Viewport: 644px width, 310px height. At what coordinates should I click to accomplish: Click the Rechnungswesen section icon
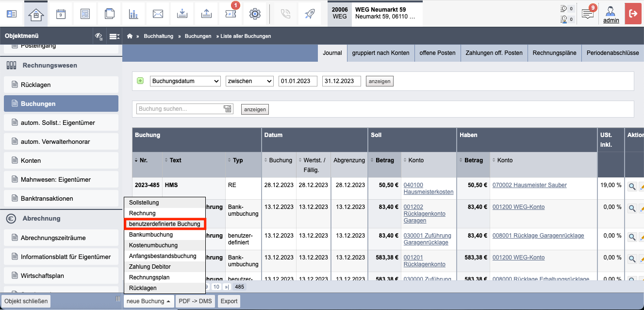(x=12, y=66)
